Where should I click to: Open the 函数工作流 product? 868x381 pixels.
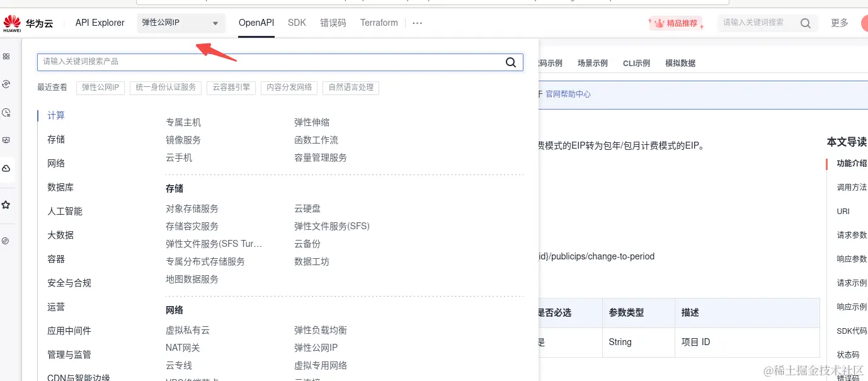tap(316, 140)
